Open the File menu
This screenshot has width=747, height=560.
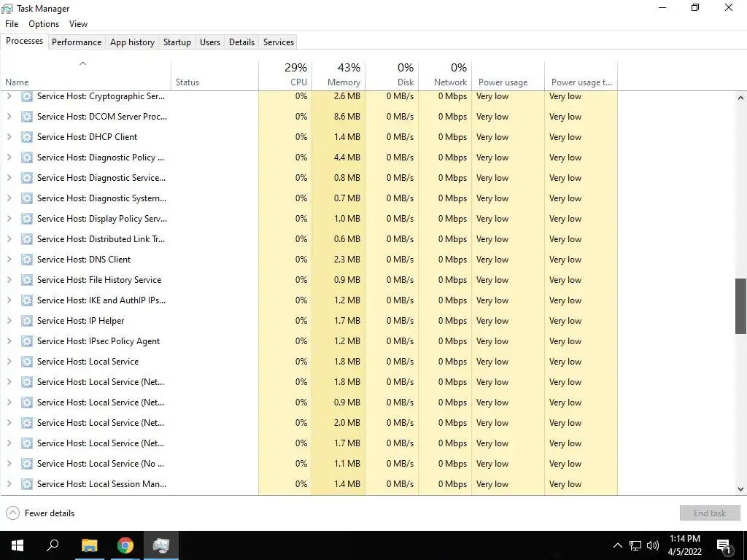pyautogui.click(x=12, y=24)
